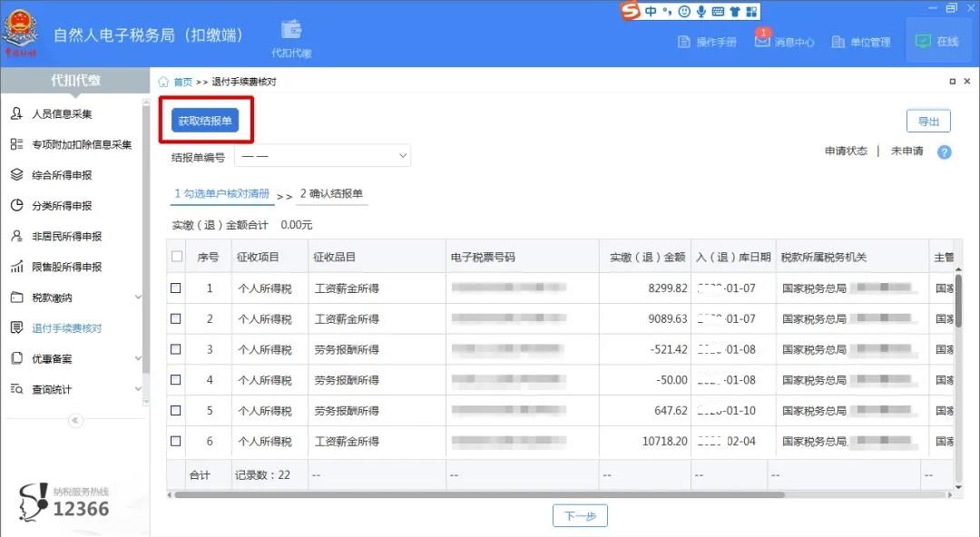Open the 结报单编号 dropdown
980x537 pixels.
click(x=322, y=155)
